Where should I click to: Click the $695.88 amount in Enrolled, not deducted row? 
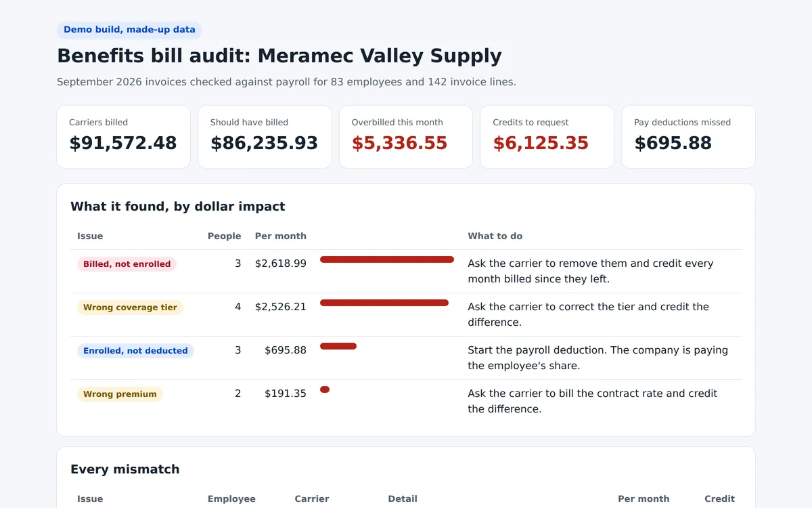[x=285, y=350]
